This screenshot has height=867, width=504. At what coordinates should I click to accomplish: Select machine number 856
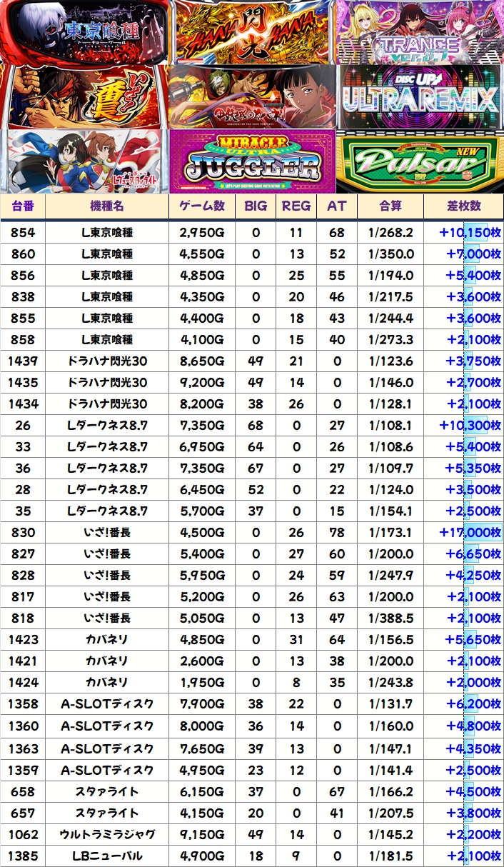[x=23, y=275]
